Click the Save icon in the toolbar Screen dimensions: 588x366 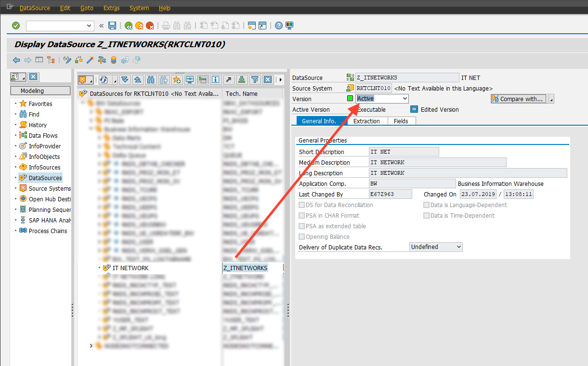click(112, 26)
